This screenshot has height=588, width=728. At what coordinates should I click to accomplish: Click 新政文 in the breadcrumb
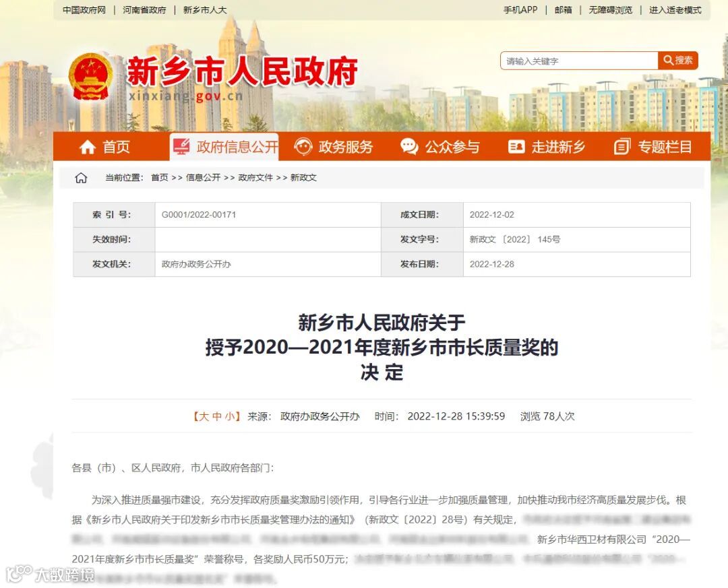coord(303,178)
